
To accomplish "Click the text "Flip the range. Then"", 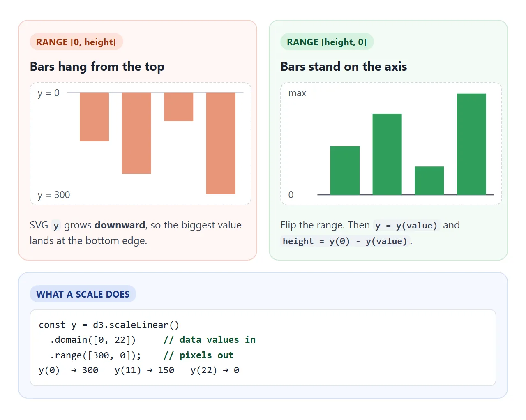I will click(325, 225).
